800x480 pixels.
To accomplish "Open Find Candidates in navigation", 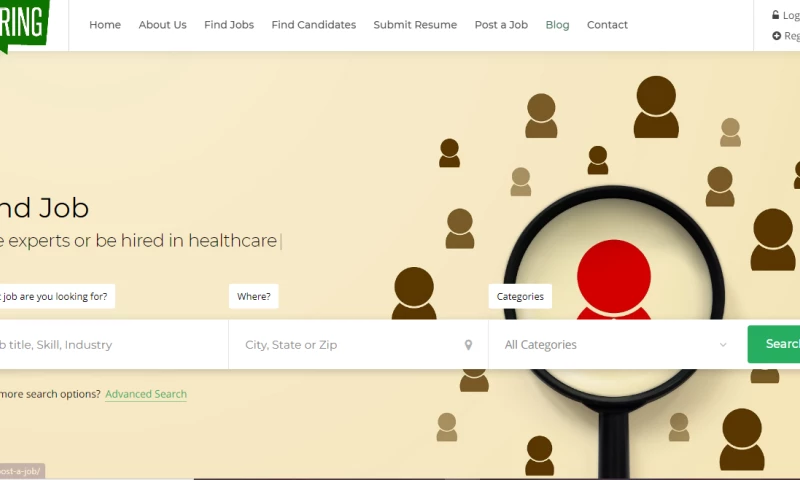I will tap(313, 25).
